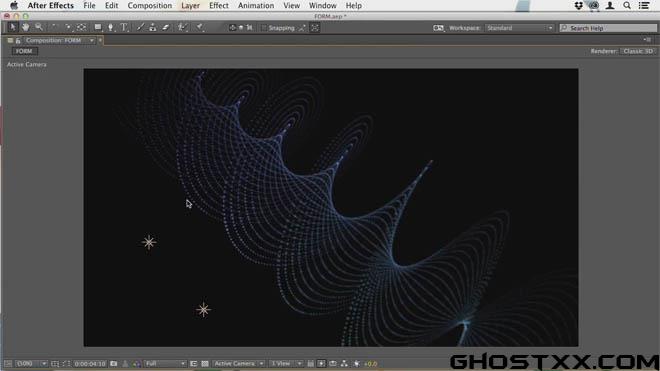This screenshot has height=371, width=660.
Task: Enable the Snapping checkbox
Action: 264,28
